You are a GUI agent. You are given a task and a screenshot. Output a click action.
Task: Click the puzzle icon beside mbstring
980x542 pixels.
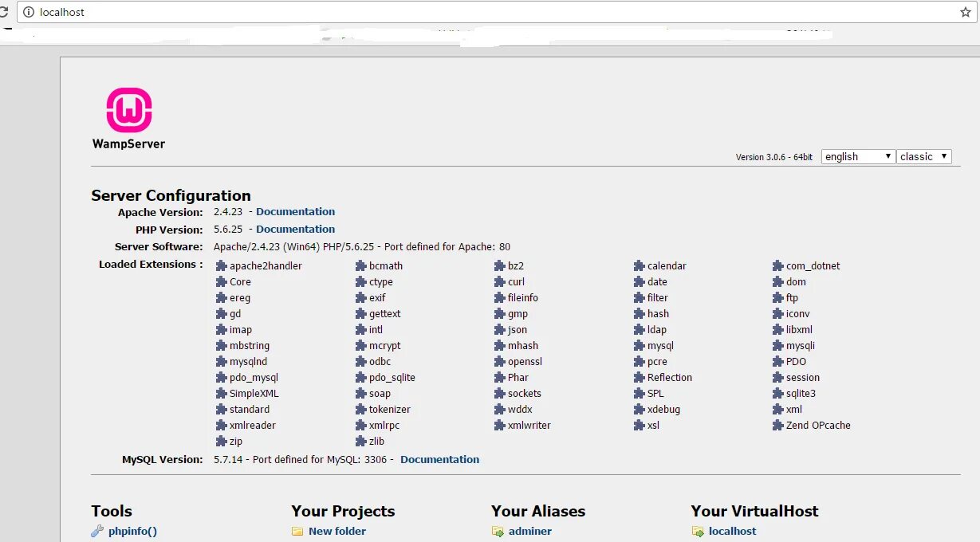point(222,345)
